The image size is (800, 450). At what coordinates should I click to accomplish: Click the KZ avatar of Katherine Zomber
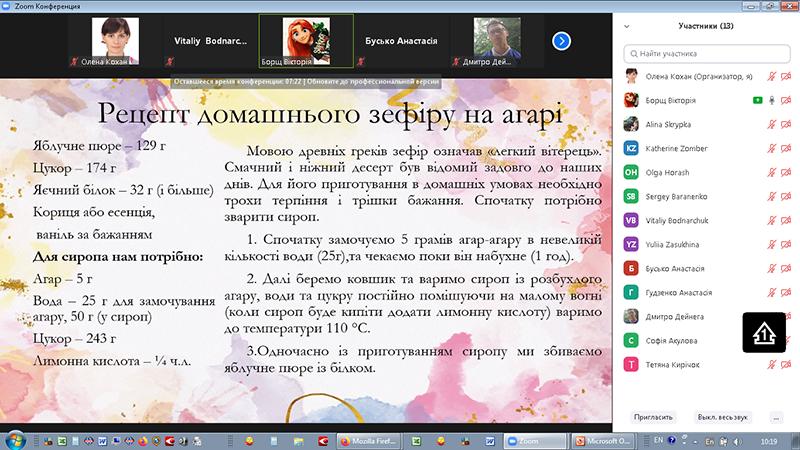(631, 148)
